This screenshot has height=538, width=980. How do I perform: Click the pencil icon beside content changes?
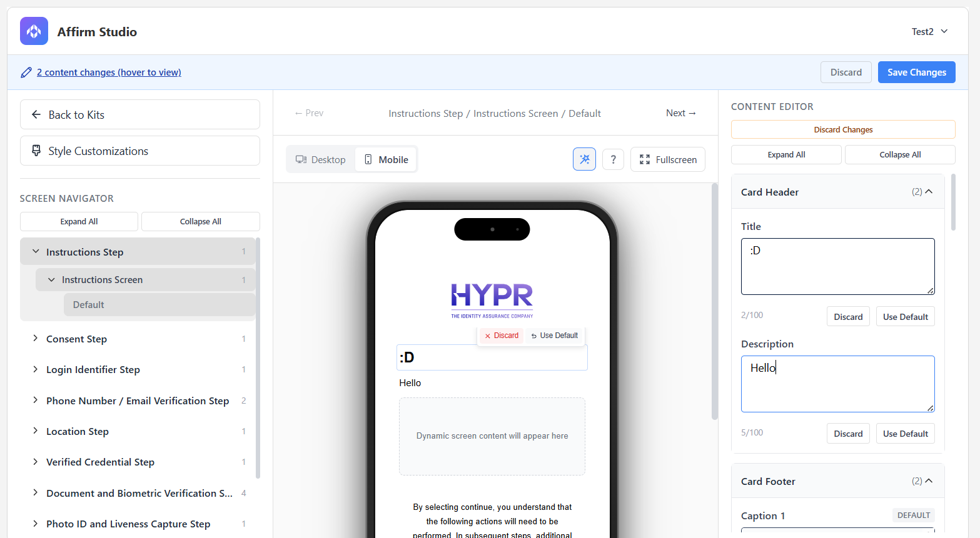pyautogui.click(x=26, y=72)
